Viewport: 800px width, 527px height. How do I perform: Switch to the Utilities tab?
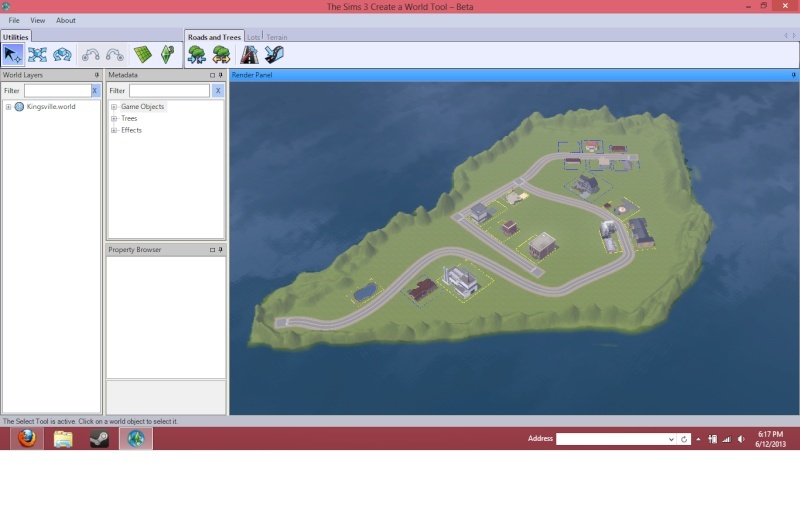click(x=15, y=37)
